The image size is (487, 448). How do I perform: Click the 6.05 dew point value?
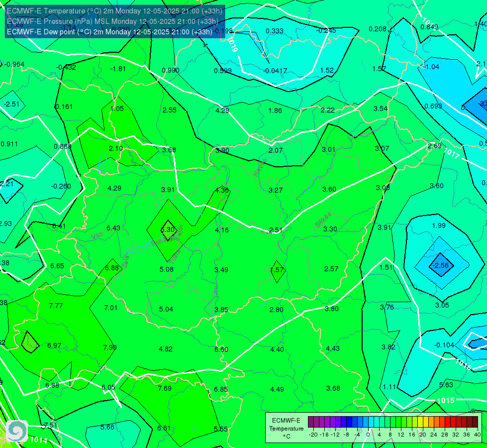point(108,387)
